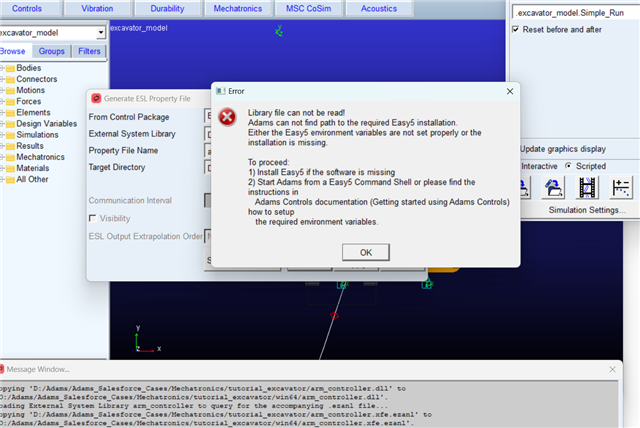The height and width of the screenshot is (428, 640).
Task: Click the Materials tree label
Action: 33,168
